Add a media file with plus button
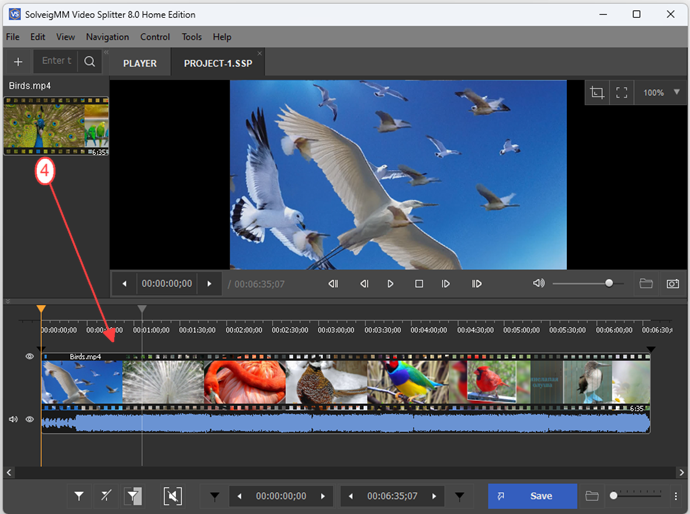690x514 pixels. [x=18, y=62]
